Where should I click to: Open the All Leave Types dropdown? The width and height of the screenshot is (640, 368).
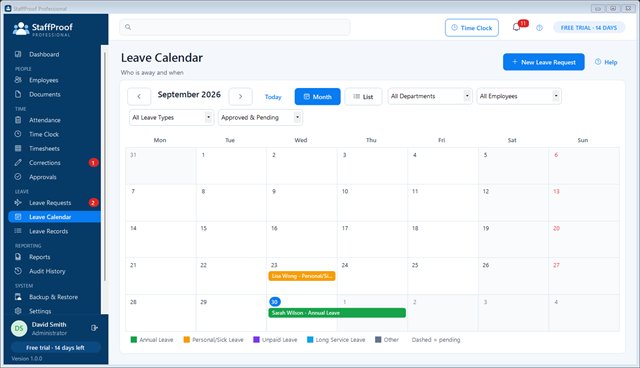171,117
